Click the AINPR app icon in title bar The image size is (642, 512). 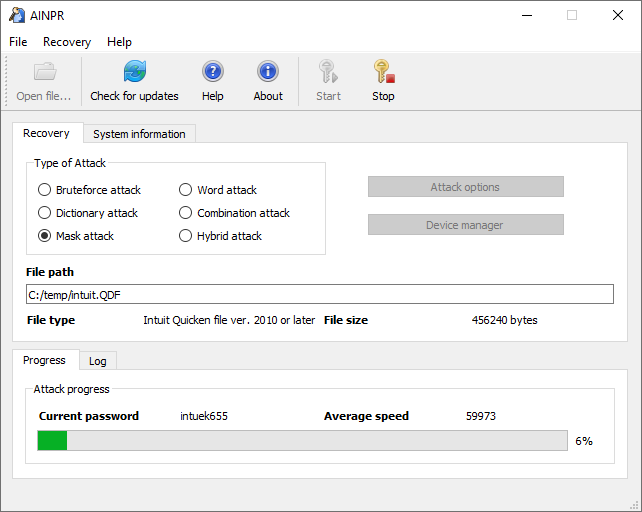[x=17, y=15]
